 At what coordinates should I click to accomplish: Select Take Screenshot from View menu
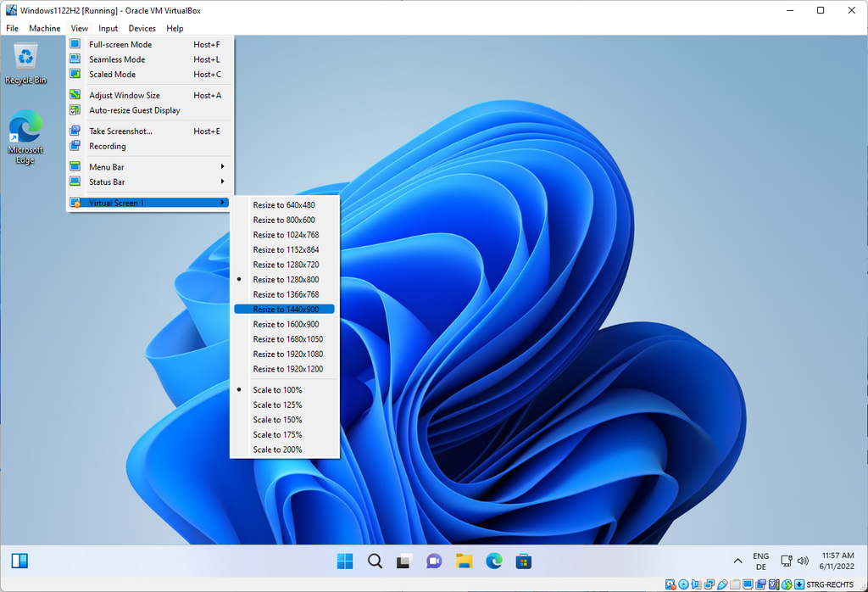coord(120,131)
